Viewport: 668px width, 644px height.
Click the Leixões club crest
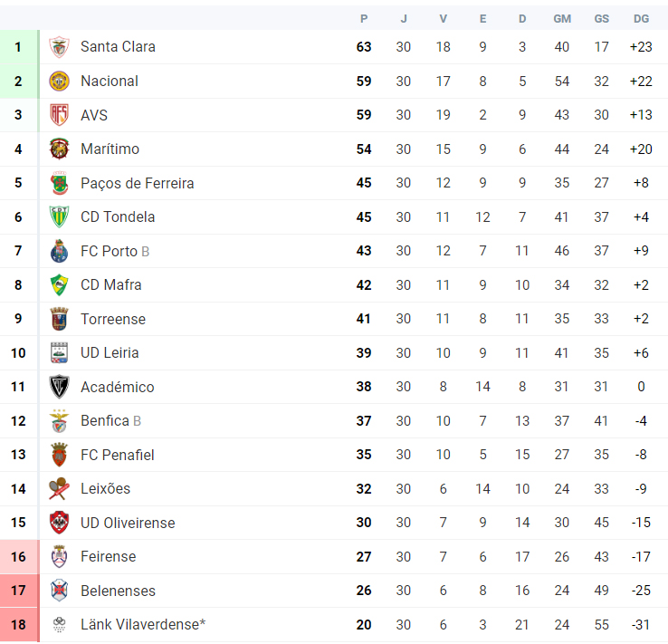[x=59, y=488]
